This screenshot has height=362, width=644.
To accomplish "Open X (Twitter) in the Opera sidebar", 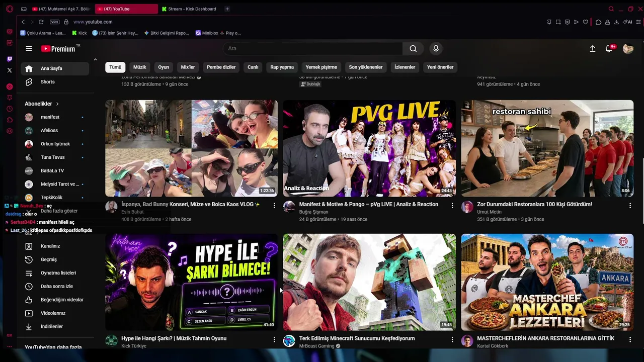I will [x=9, y=70].
